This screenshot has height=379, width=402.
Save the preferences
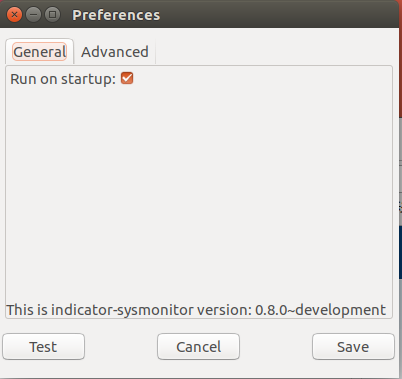[x=353, y=347]
